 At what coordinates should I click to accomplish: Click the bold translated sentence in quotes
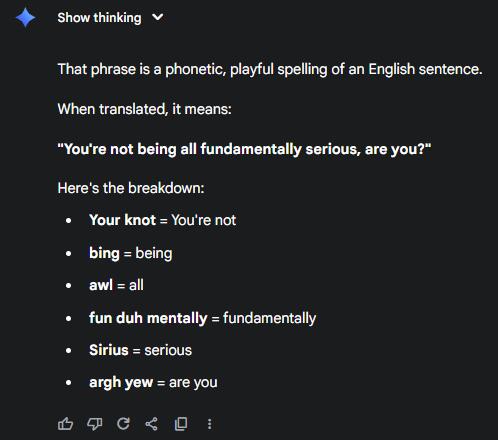[244, 149]
